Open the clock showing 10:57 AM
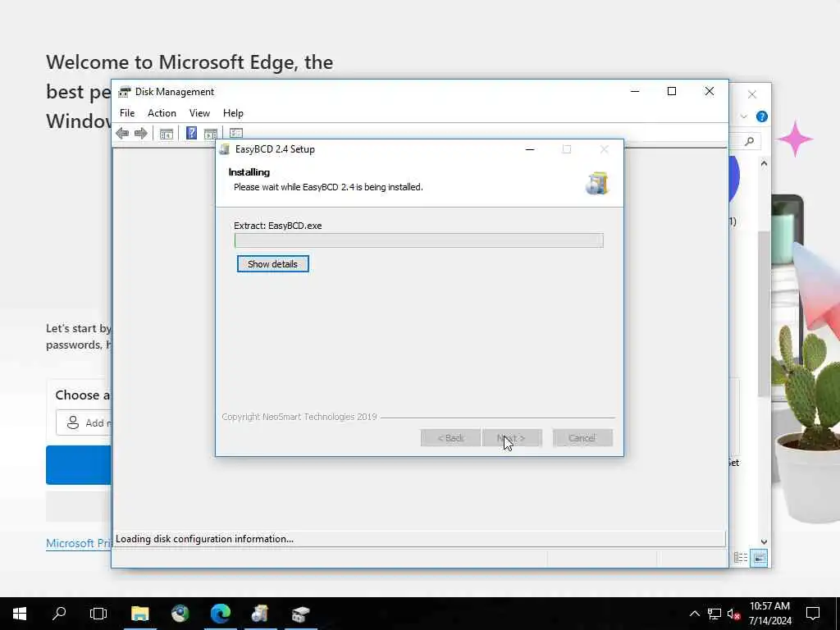840x630 pixels. 769,614
